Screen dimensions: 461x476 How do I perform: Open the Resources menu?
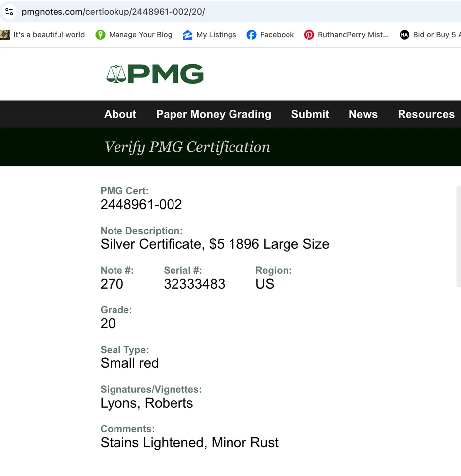[426, 114]
